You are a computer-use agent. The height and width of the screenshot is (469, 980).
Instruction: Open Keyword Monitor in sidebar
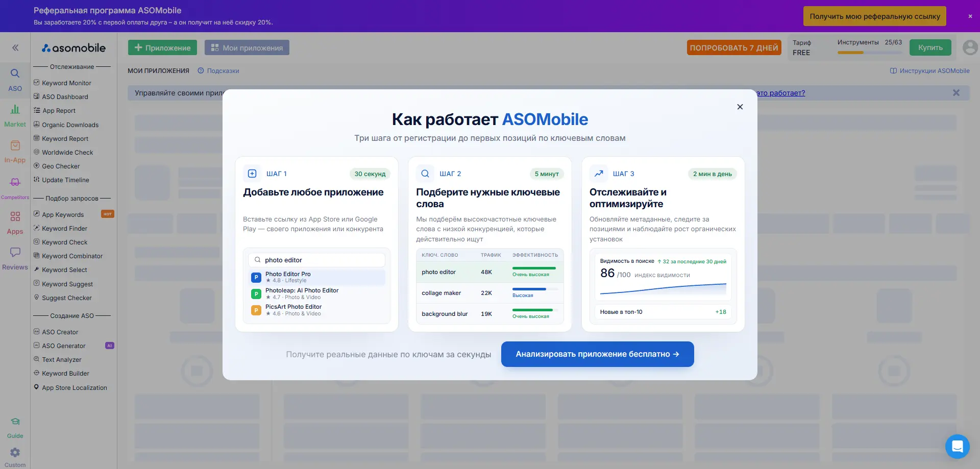tap(66, 83)
